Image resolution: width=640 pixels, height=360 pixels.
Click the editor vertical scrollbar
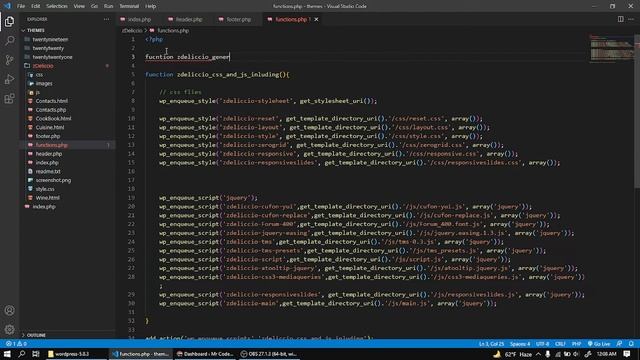pyautogui.click(x=637, y=110)
